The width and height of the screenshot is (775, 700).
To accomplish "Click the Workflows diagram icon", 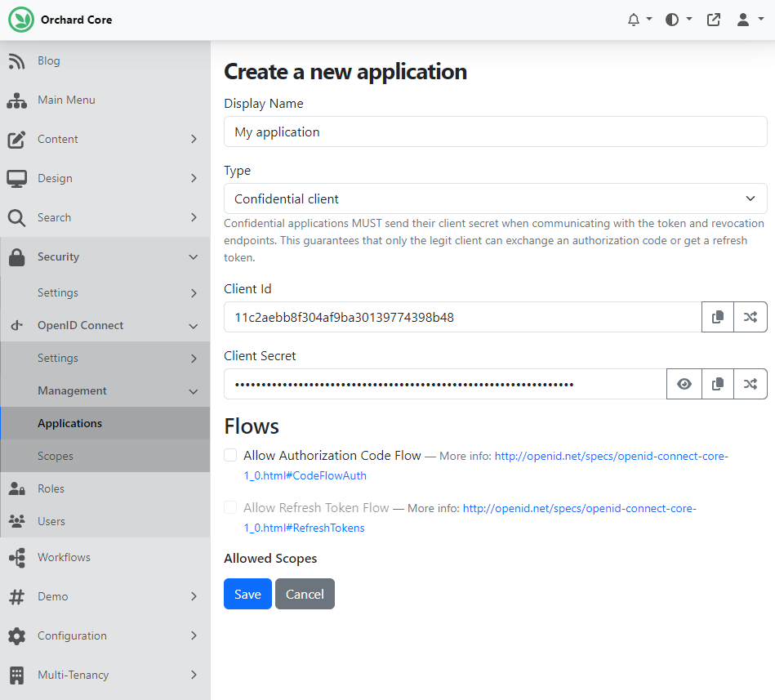I will (x=17, y=558).
